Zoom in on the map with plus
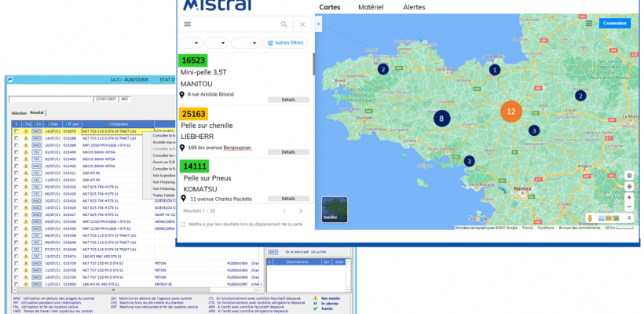This screenshot has height=314, width=644. click(x=629, y=197)
